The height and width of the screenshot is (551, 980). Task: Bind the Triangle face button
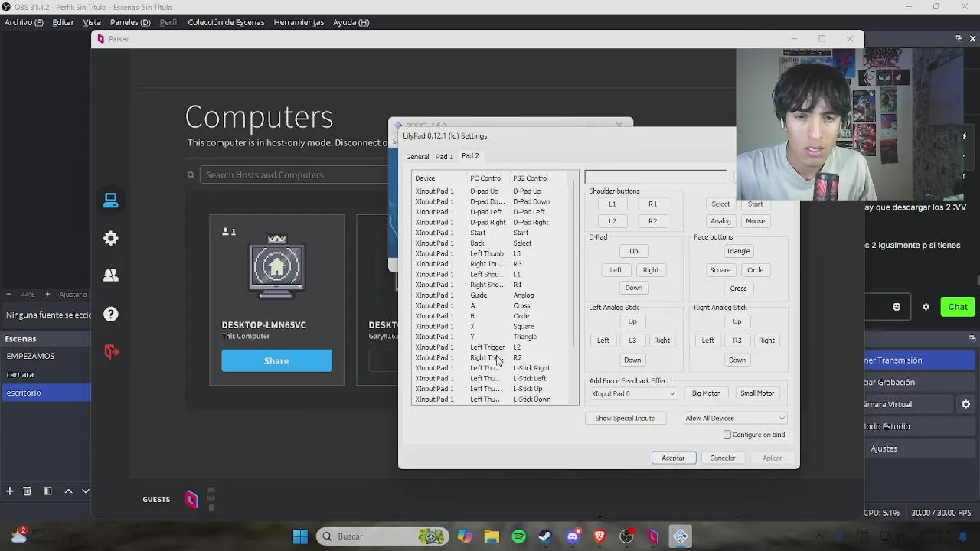[738, 251]
